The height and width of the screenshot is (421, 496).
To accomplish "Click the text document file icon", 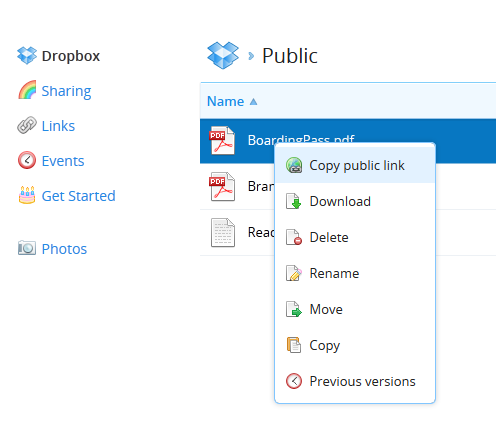I will [x=223, y=232].
